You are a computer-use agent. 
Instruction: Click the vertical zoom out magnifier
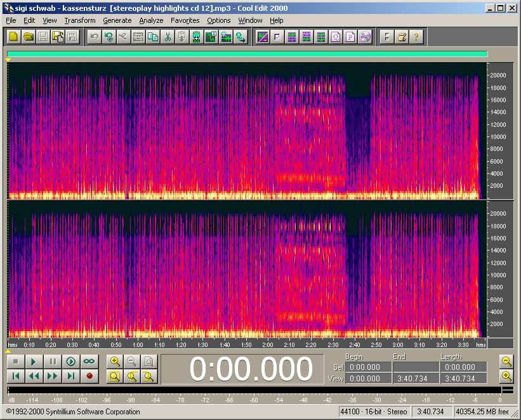(x=506, y=362)
